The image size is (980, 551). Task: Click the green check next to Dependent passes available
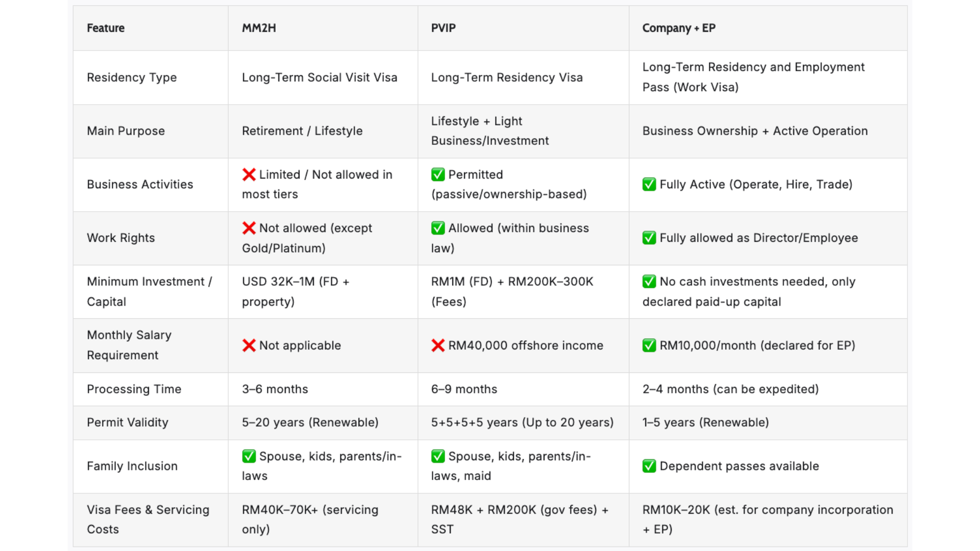[649, 466]
